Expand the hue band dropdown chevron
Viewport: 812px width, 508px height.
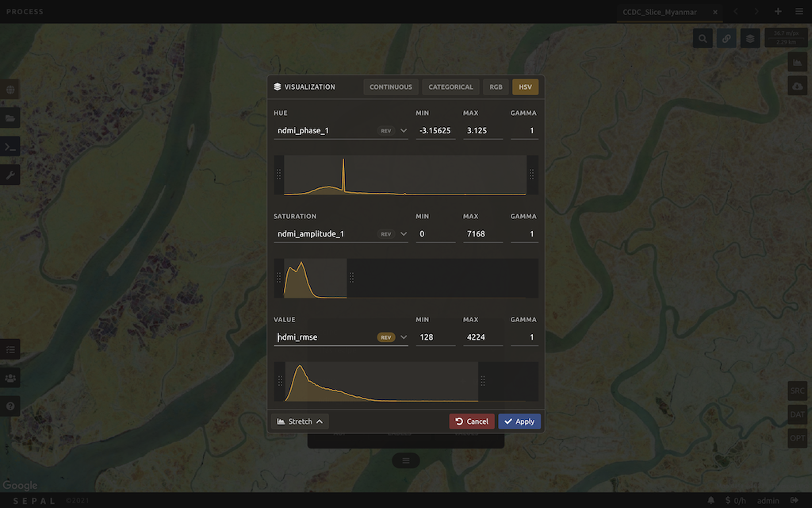[x=404, y=131]
